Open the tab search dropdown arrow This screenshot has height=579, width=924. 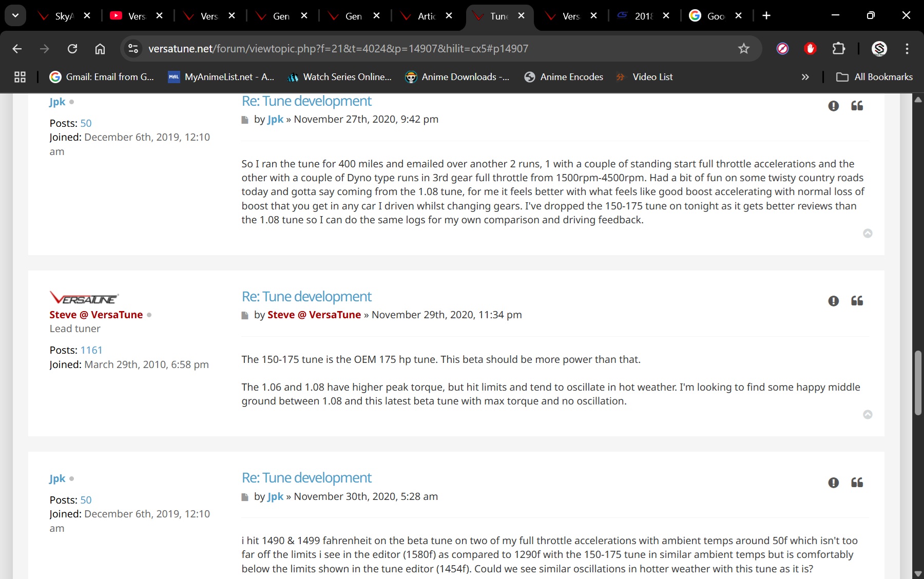[x=15, y=15]
